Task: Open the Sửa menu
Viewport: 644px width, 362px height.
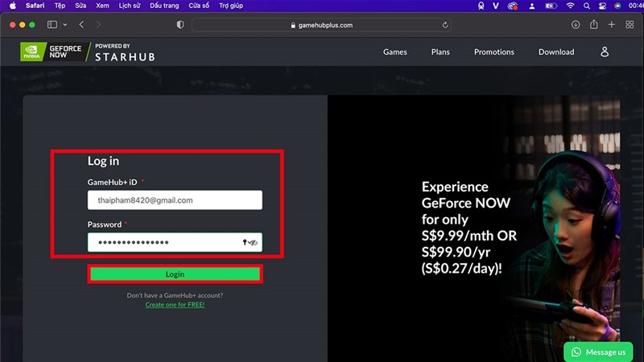Action: tap(80, 6)
